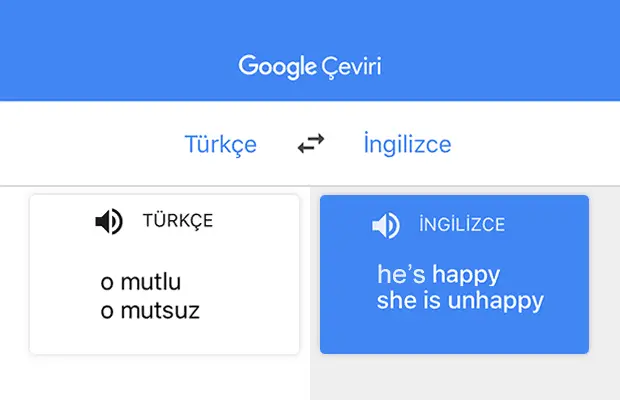Click empty space in blue translation card
Image resolution: width=620 pixels, height=400 pixels.
point(455,334)
